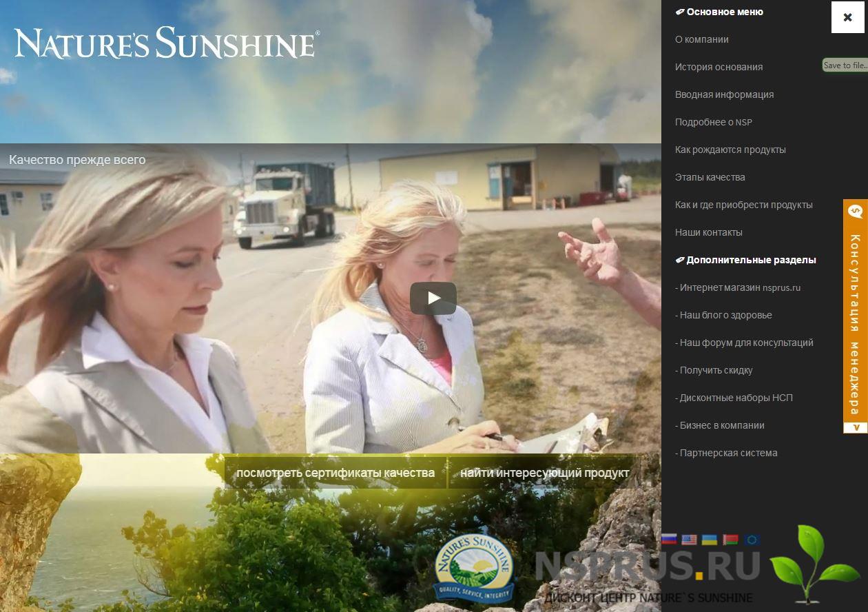Image resolution: width=868 pixels, height=612 pixels.
Task: Play the quality video
Action: 433,298
